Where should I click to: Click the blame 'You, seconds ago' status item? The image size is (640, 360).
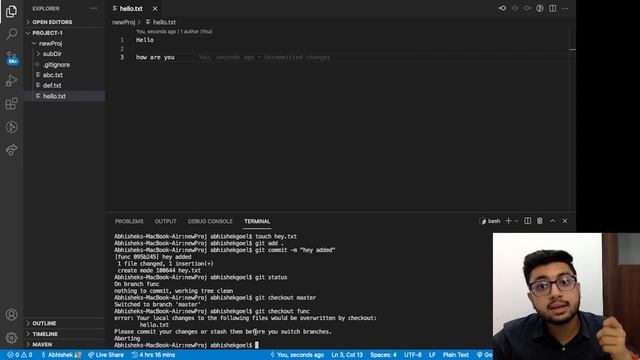pos(297,355)
